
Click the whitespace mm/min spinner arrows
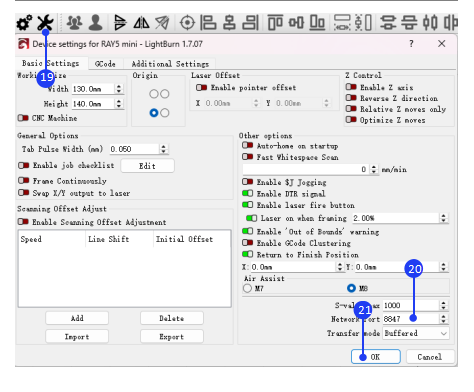tap(374, 169)
